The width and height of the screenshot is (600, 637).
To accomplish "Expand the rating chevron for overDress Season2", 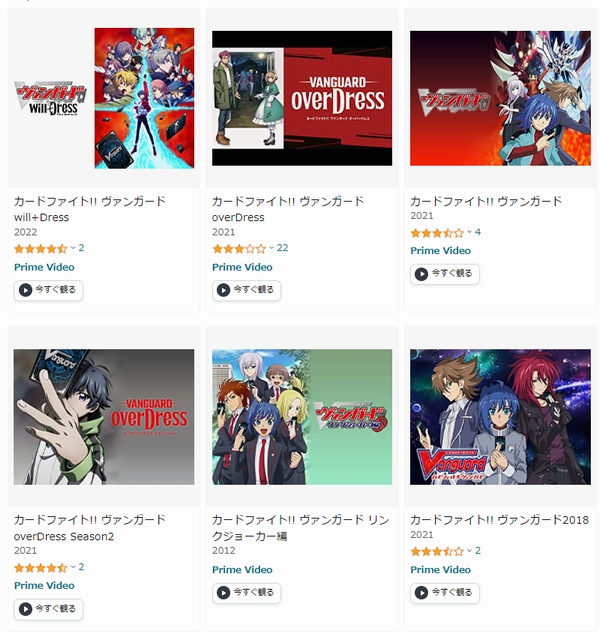I will pos(73,567).
